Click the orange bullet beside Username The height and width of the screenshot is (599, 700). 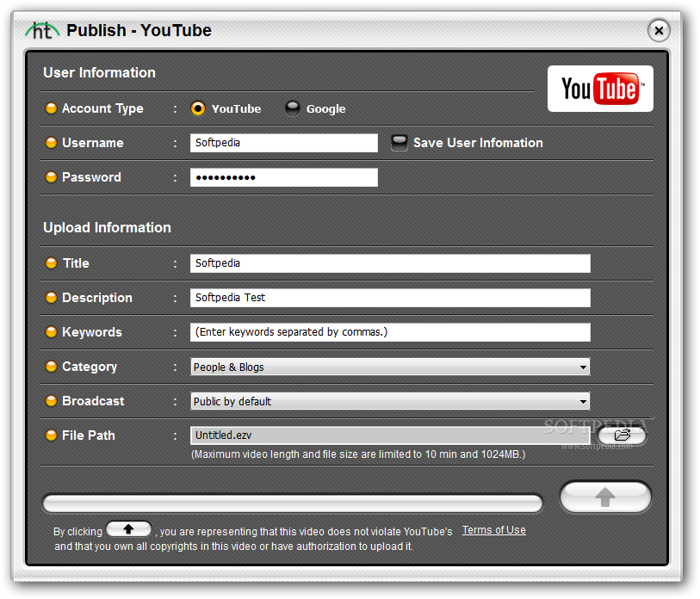[52, 142]
